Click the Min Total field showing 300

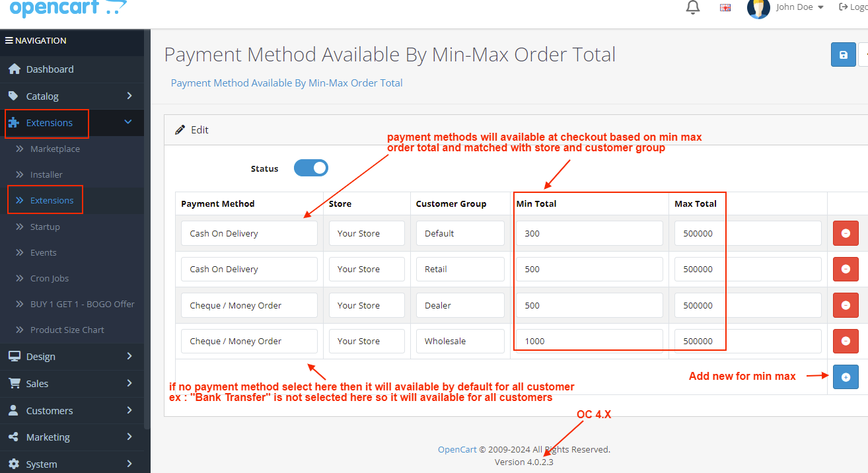[589, 233]
